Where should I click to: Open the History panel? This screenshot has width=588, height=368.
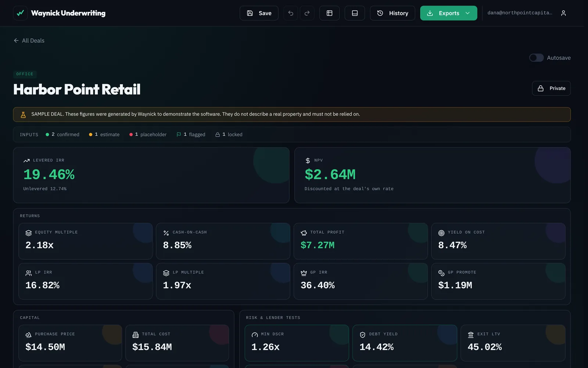(x=392, y=13)
